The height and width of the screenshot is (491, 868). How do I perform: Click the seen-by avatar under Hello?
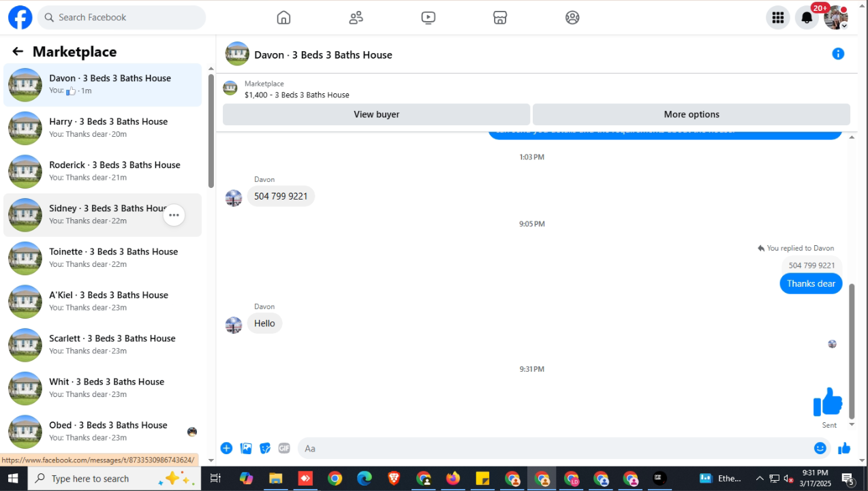pos(832,344)
